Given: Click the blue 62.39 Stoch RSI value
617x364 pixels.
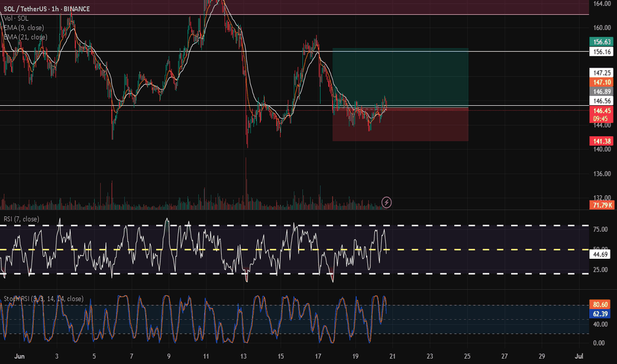Looking at the screenshot, I should (600, 314).
